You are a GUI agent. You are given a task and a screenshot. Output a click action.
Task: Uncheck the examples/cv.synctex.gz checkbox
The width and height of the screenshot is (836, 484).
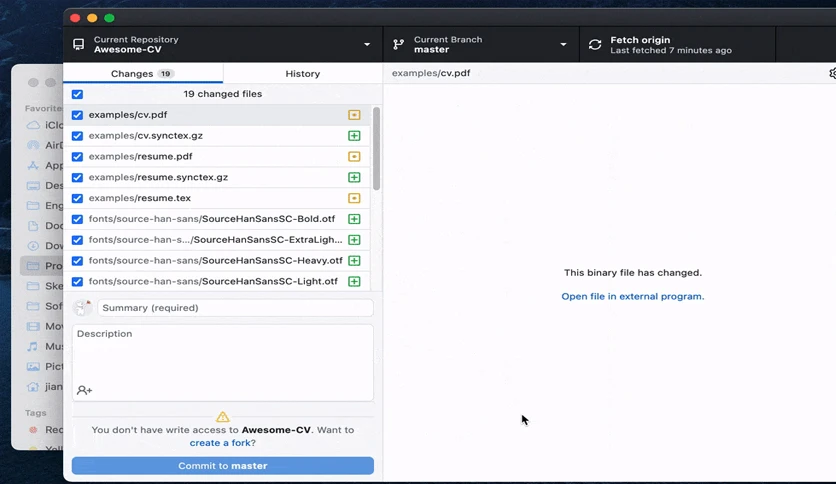tap(77, 135)
